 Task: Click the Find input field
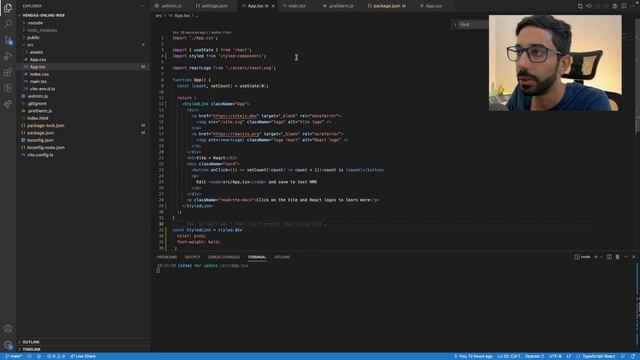point(473,24)
